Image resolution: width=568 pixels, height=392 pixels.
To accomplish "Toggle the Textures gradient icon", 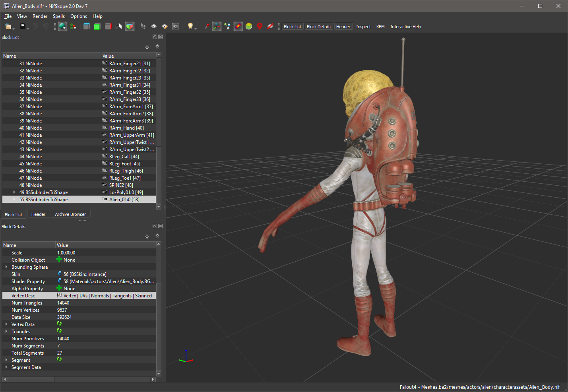I will tap(238, 27).
